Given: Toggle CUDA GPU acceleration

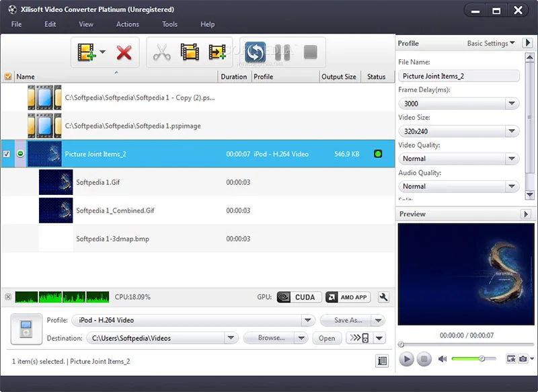Looking at the screenshot, I should [299, 297].
